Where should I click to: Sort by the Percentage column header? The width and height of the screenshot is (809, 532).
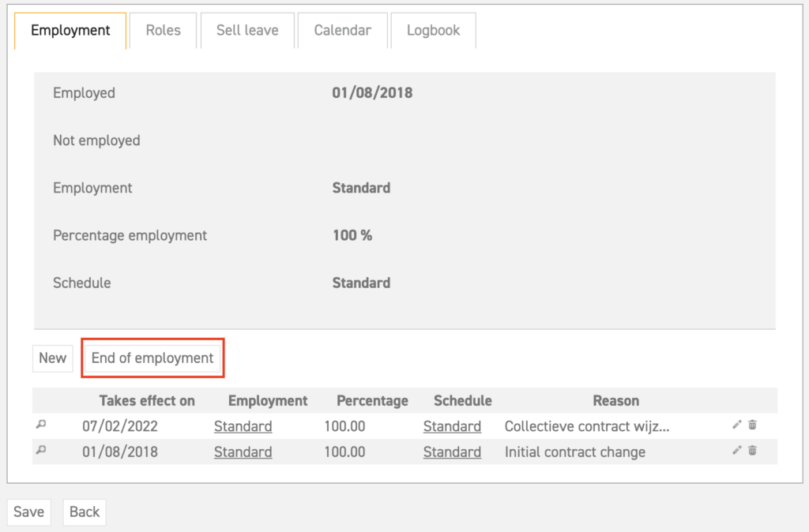(x=372, y=400)
